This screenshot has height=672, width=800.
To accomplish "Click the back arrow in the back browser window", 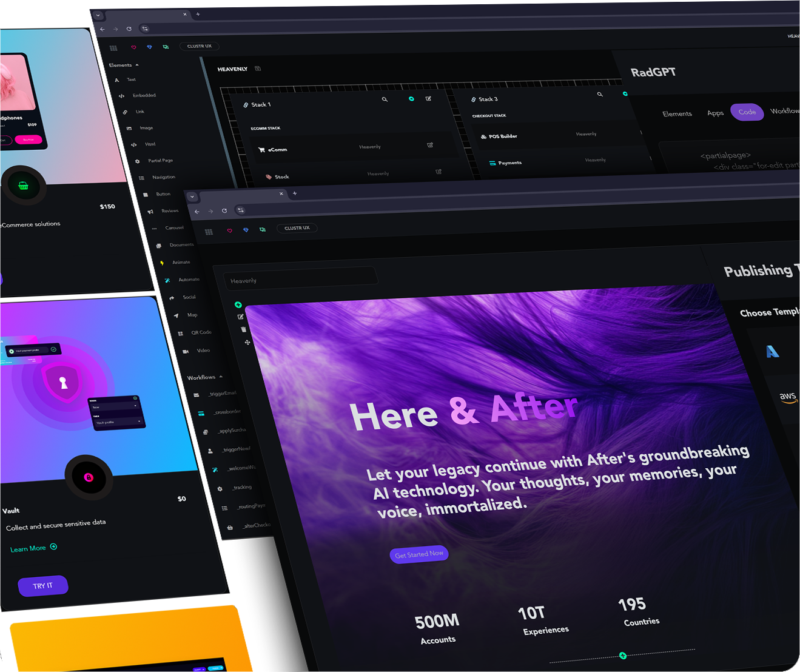I will point(102,29).
